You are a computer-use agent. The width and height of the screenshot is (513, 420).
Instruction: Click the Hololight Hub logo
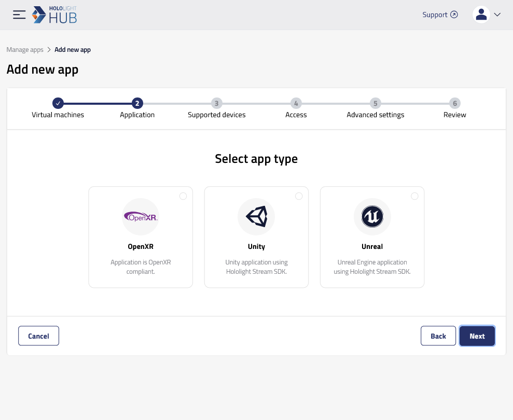click(54, 15)
